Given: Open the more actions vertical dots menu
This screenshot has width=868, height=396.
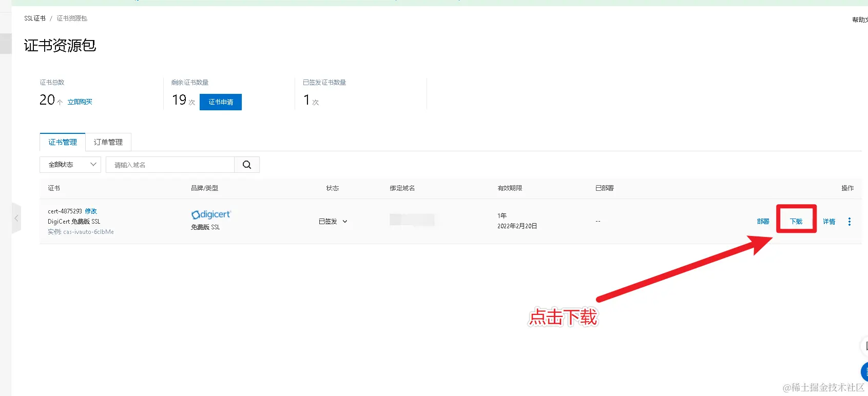Looking at the screenshot, I should tap(850, 222).
